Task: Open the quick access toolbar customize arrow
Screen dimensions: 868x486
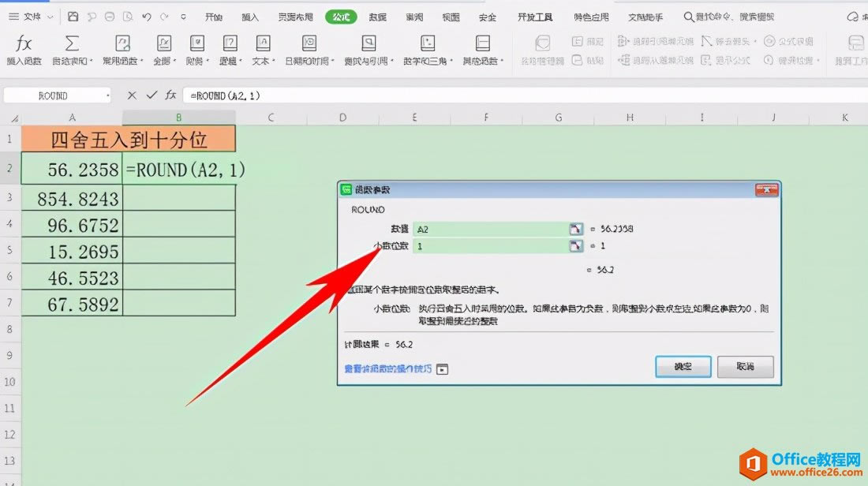Action: [x=183, y=17]
